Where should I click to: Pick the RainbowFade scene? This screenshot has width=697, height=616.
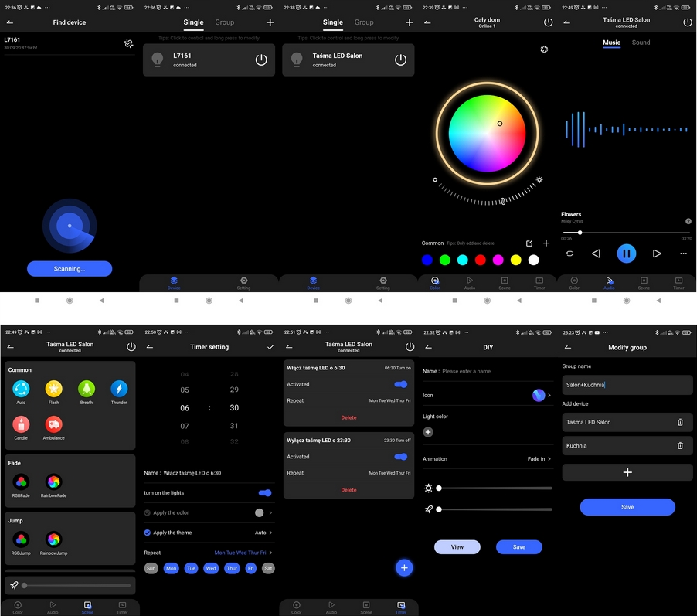pyautogui.click(x=53, y=482)
